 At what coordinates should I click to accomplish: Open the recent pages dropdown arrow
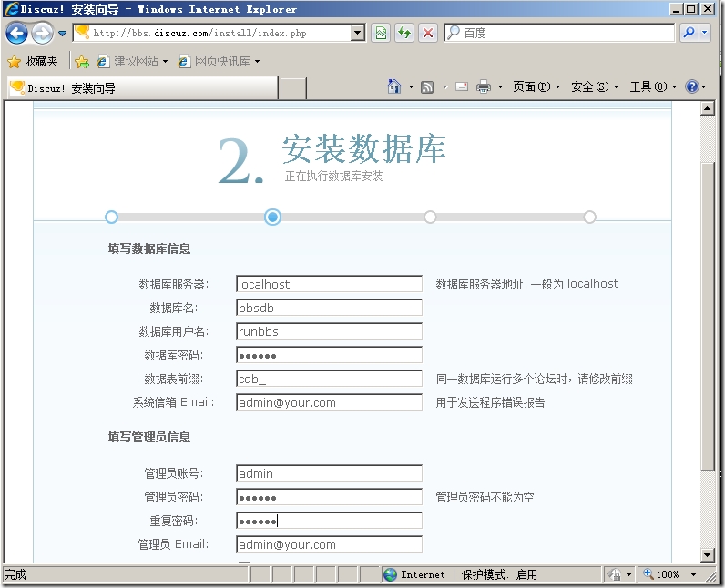[x=63, y=34]
